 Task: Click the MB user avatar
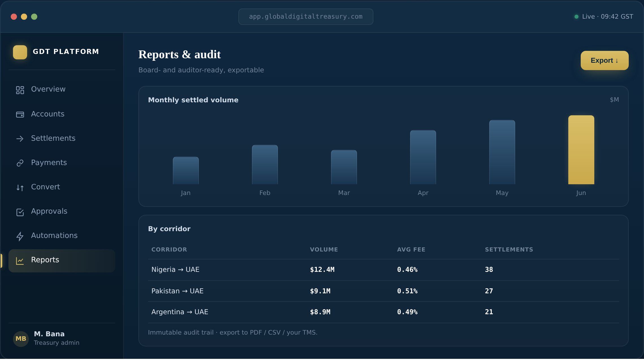[x=21, y=339]
